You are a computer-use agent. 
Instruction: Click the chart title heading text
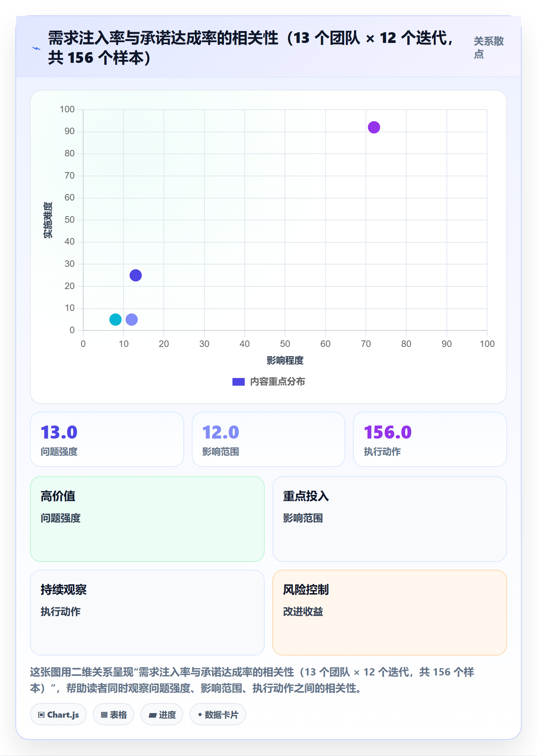click(x=251, y=48)
